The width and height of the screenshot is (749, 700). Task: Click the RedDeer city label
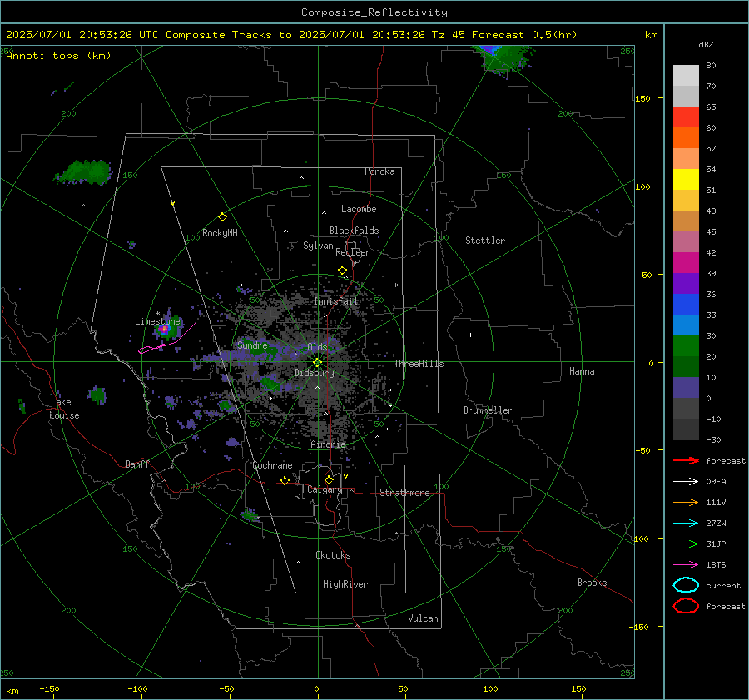pos(353,252)
